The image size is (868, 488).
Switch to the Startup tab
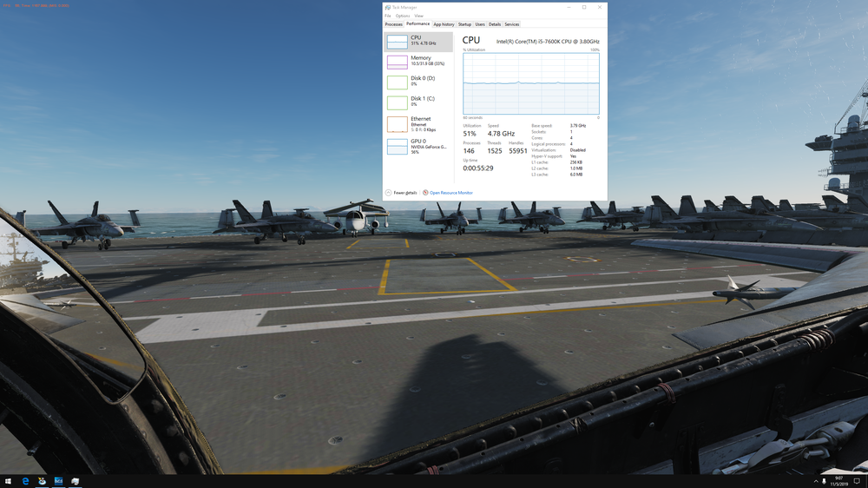click(x=464, y=24)
